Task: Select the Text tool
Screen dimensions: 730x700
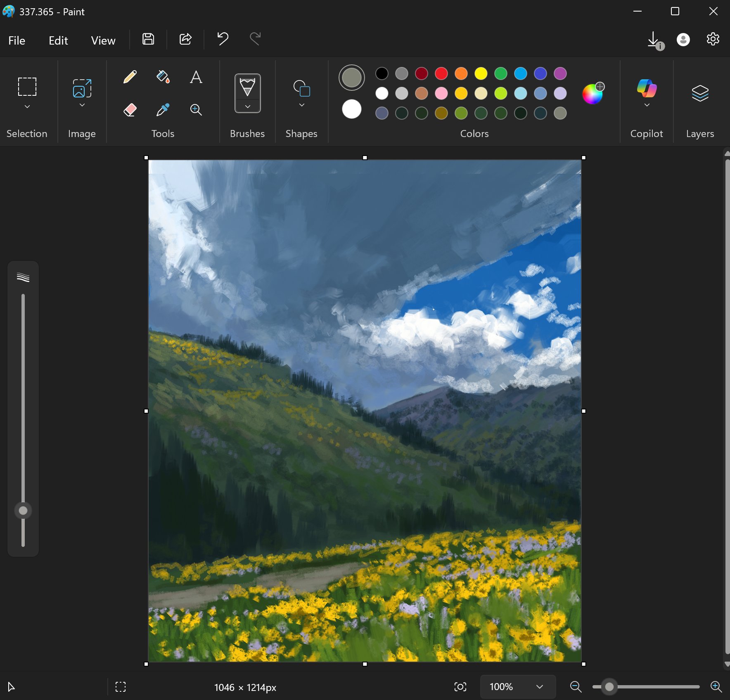Action: [x=196, y=77]
